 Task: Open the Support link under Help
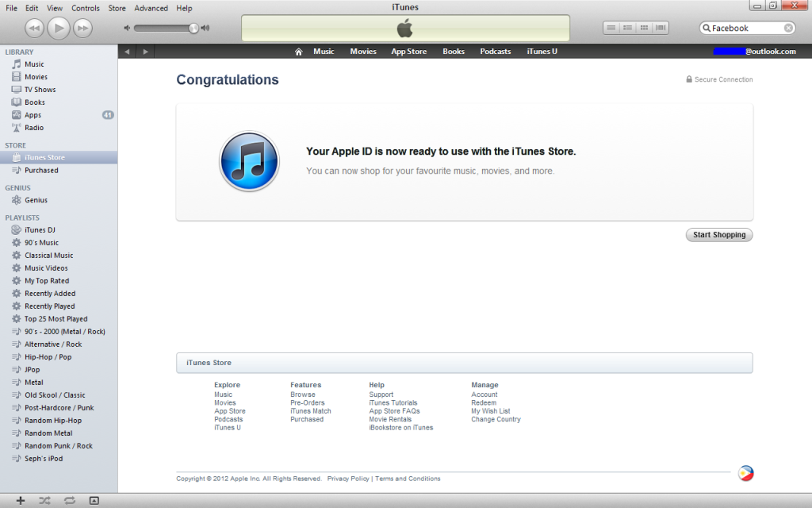click(381, 394)
